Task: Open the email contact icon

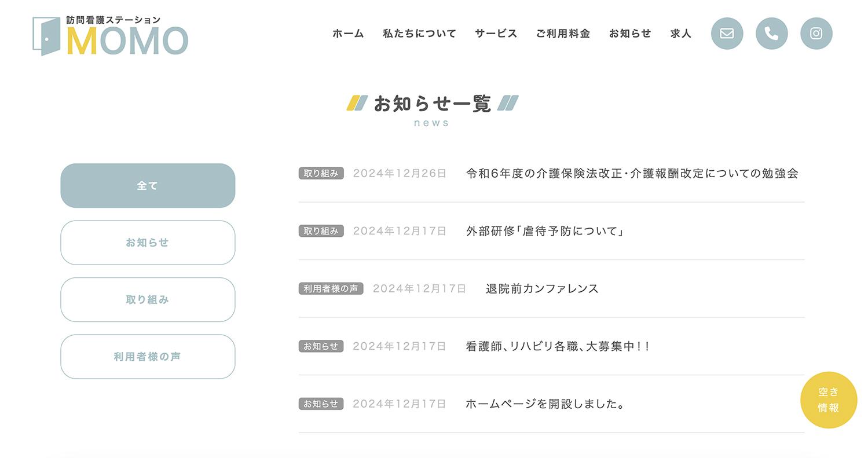Action: 727,33
